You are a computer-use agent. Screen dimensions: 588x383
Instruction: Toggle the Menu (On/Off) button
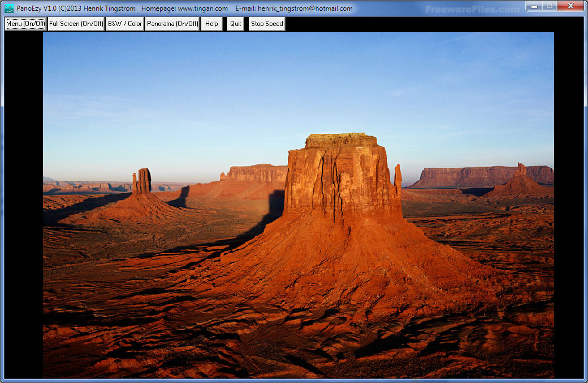pos(25,24)
